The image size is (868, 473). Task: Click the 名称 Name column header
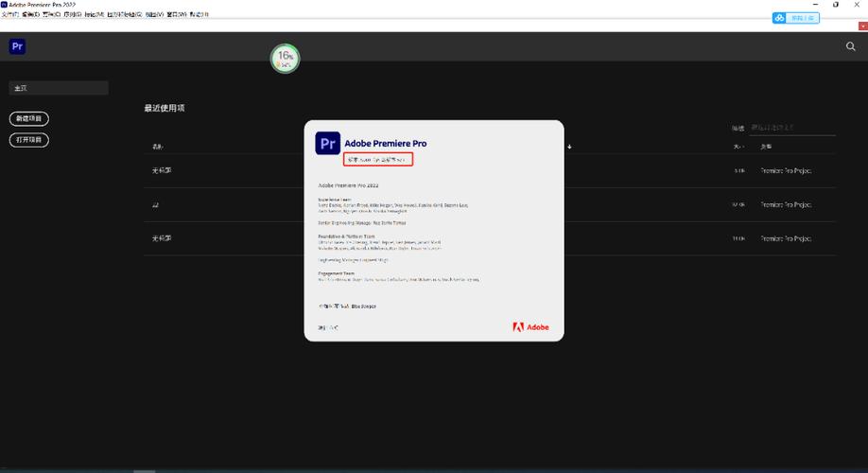(158, 147)
